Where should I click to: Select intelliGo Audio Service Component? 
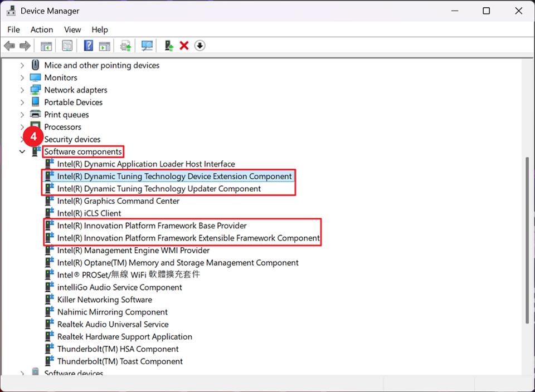[x=119, y=287]
